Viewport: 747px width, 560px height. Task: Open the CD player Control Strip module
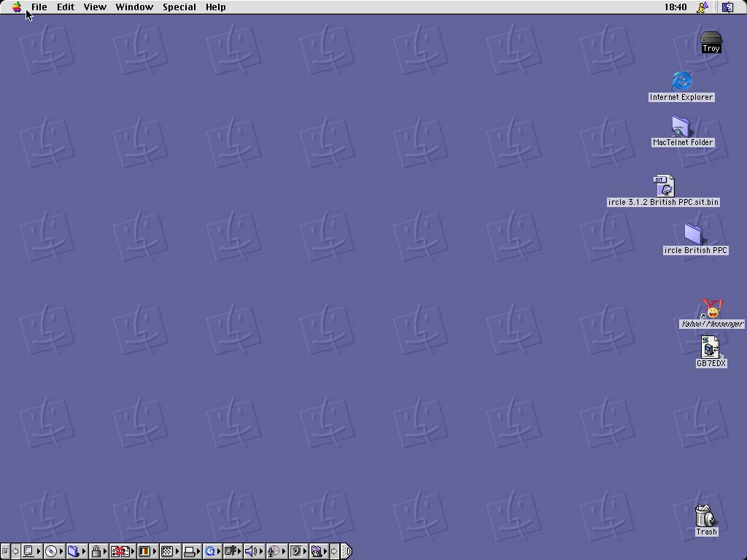pyautogui.click(x=53, y=551)
